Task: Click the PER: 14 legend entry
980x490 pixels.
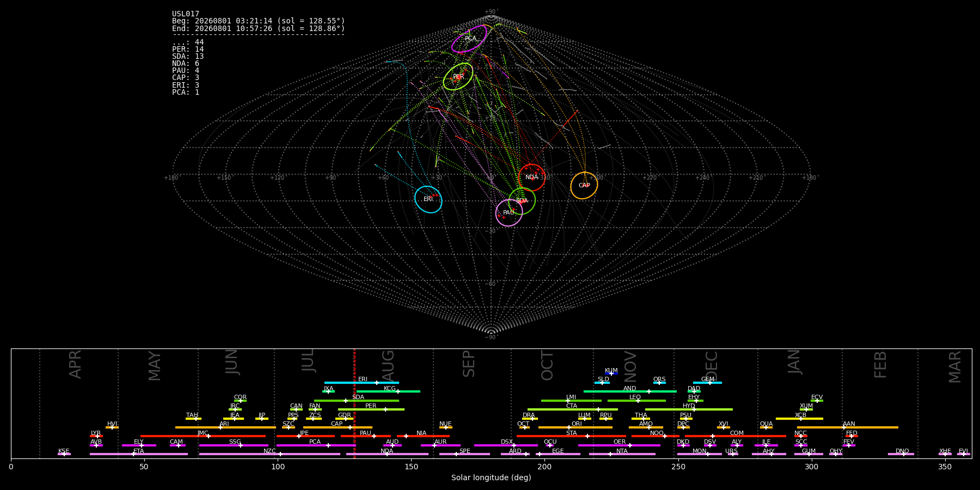Action: pyautogui.click(x=188, y=50)
